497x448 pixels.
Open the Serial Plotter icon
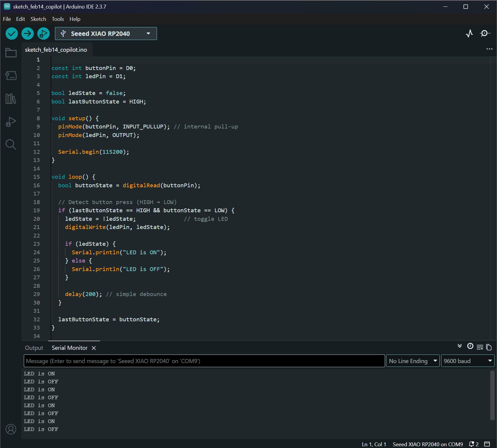(x=469, y=34)
